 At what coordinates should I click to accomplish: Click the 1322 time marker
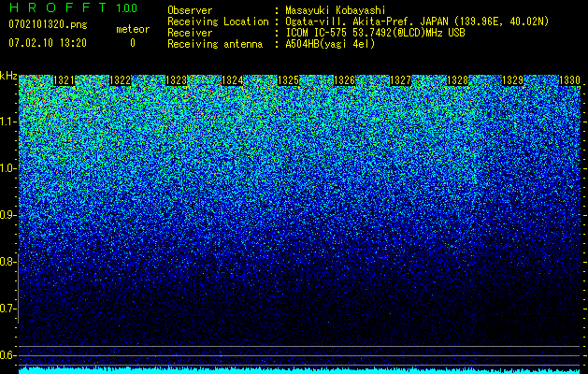(x=120, y=80)
